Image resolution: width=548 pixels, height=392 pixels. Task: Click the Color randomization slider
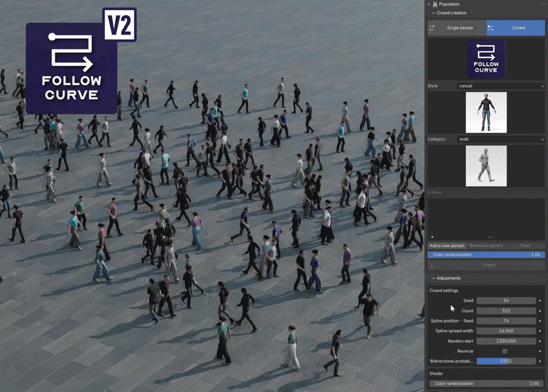[x=486, y=254]
